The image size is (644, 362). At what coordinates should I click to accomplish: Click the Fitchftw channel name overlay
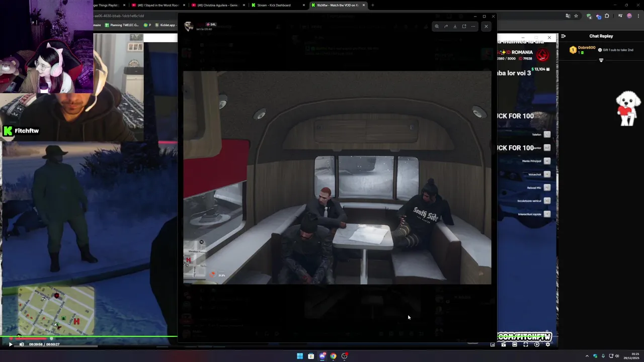[27, 131]
